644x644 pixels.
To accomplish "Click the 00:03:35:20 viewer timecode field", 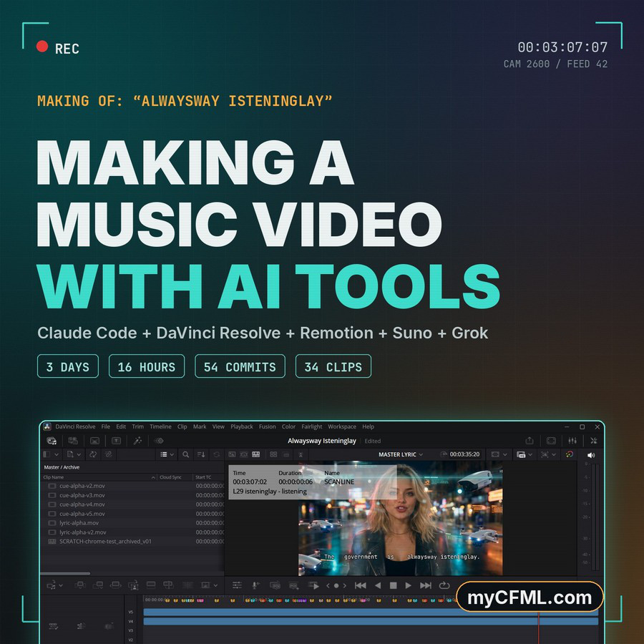I will coord(464,454).
